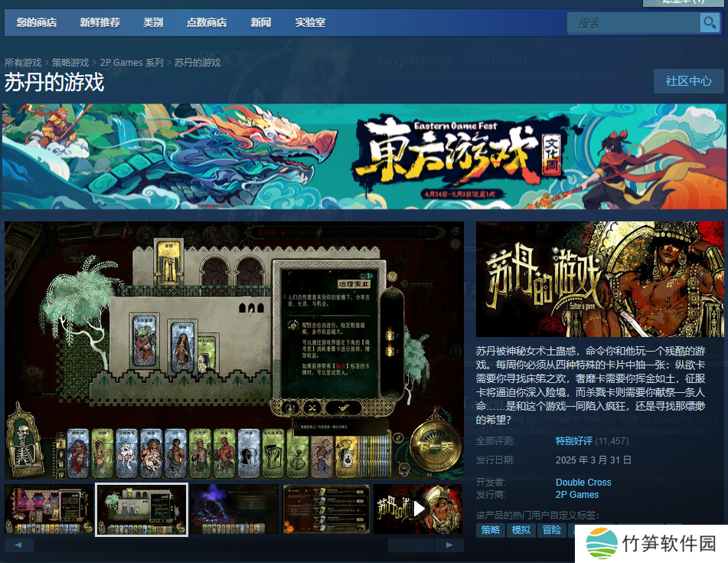The width and height of the screenshot is (728, 563).
Task: Open 点数商店 tab
Action: [x=207, y=22]
